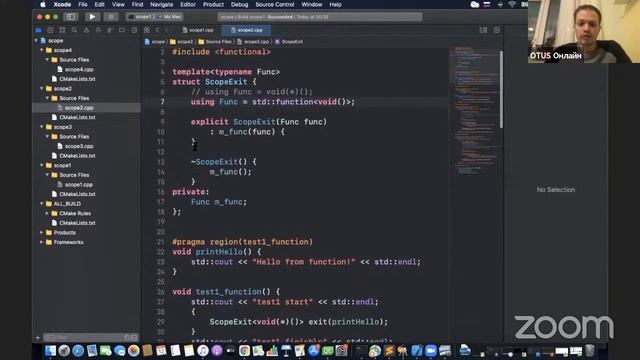The image size is (640, 360).
Task: Open the Report navigator icon
Action: point(134,30)
